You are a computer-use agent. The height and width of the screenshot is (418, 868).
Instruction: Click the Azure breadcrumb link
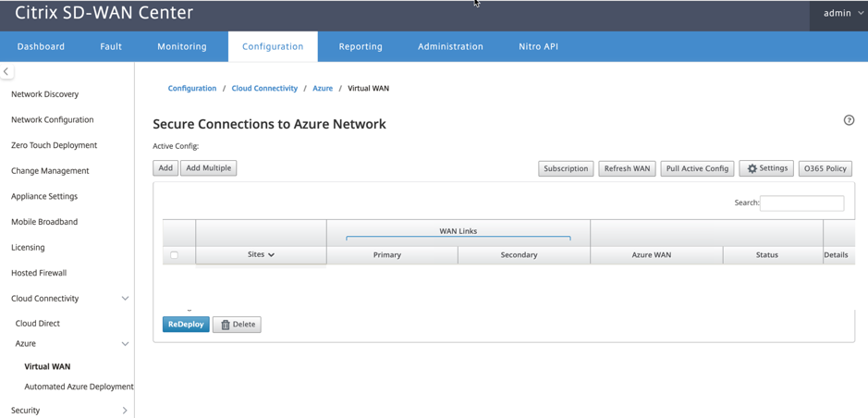tap(323, 89)
